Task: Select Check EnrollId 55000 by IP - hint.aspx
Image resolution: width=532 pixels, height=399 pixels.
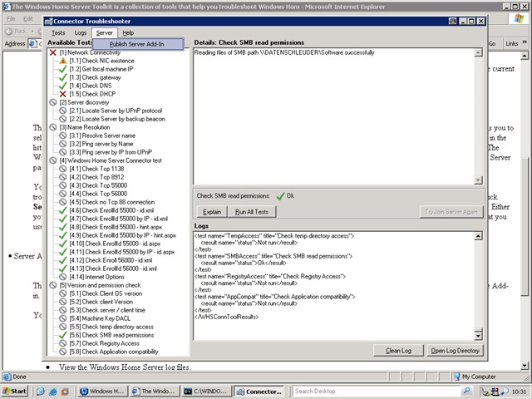Action: (122, 235)
